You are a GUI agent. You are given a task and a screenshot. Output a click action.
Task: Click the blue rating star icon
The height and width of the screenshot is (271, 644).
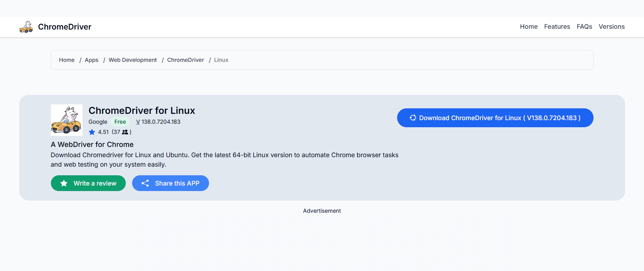tap(92, 132)
